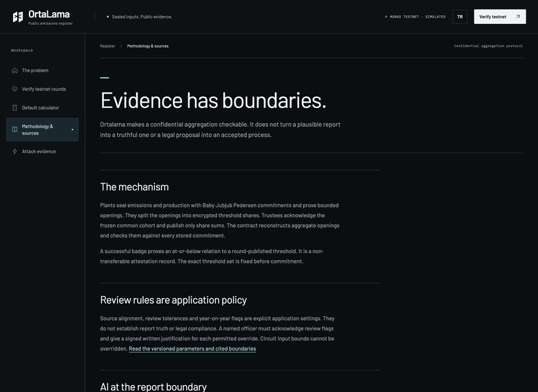Click the Verify testnet button
Viewport: 538px width, 392px height.
[500, 16]
